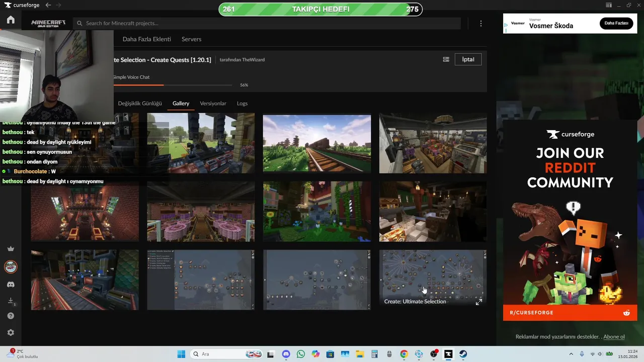Open the quest list screenshot thumbnail
The height and width of the screenshot is (362, 644).
coord(201,280)
